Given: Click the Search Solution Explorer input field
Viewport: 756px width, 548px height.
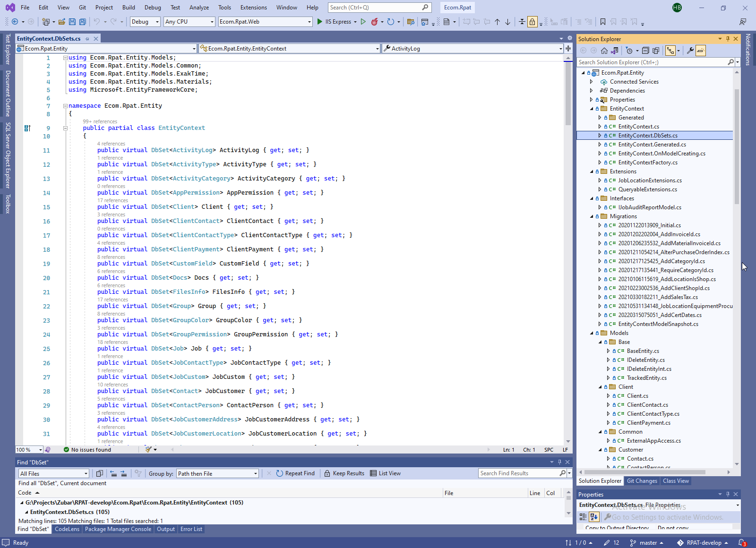Looking at the screenshot, I should pyautogui.click(x=652, y=62).
